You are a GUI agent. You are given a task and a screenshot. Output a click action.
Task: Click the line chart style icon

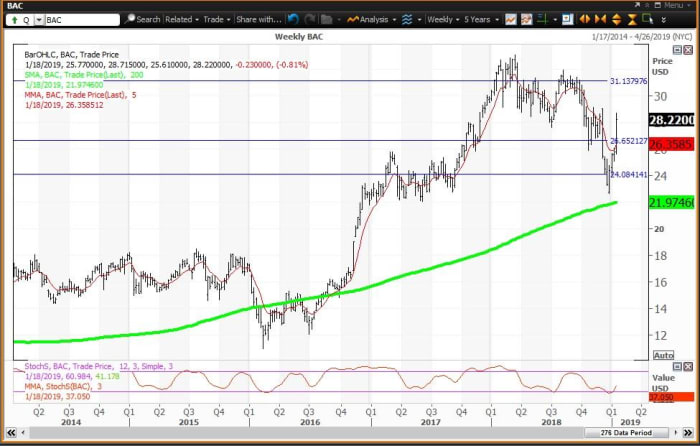(x=511, y=19)
